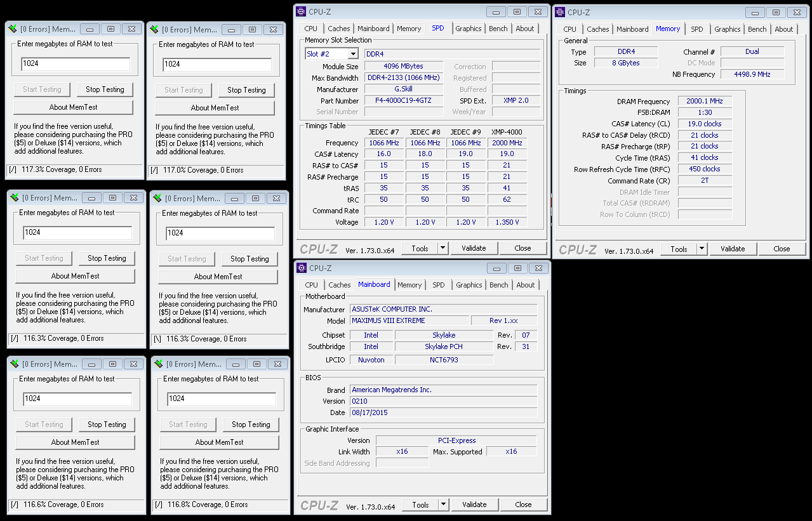Open the Memory tab in the Mainboard window

click(409, 285)
